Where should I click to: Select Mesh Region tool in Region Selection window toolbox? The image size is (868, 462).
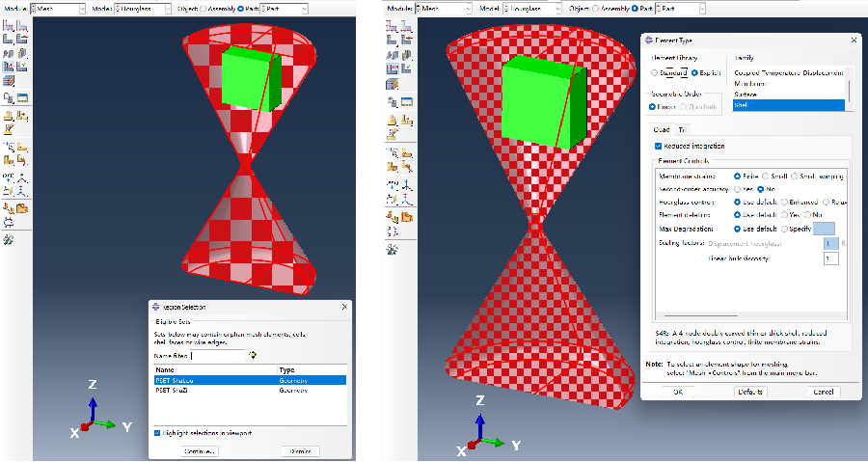[22, 40]
